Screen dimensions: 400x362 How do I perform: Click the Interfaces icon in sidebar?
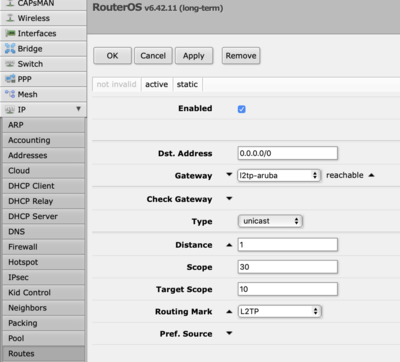[x=10, y=33]
